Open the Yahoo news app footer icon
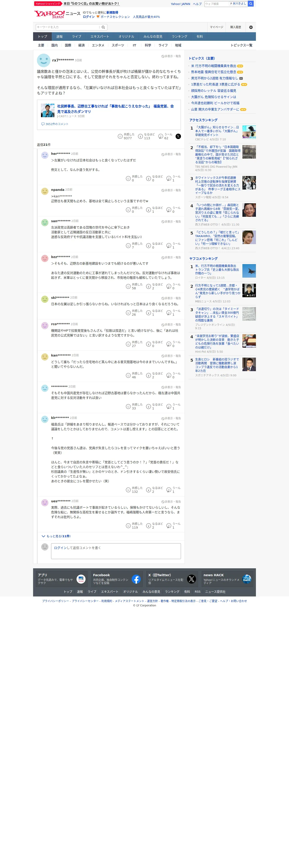289x868 pixels. (x=81, y=579)
